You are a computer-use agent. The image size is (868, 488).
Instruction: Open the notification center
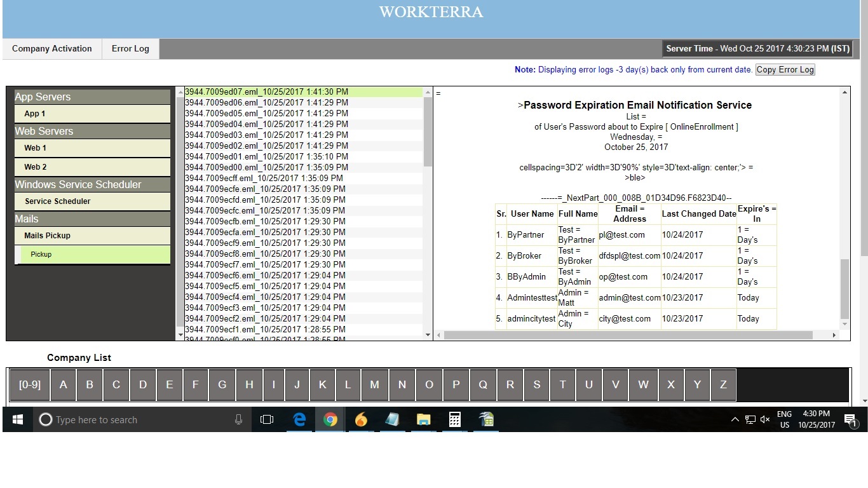coord(850,419)
